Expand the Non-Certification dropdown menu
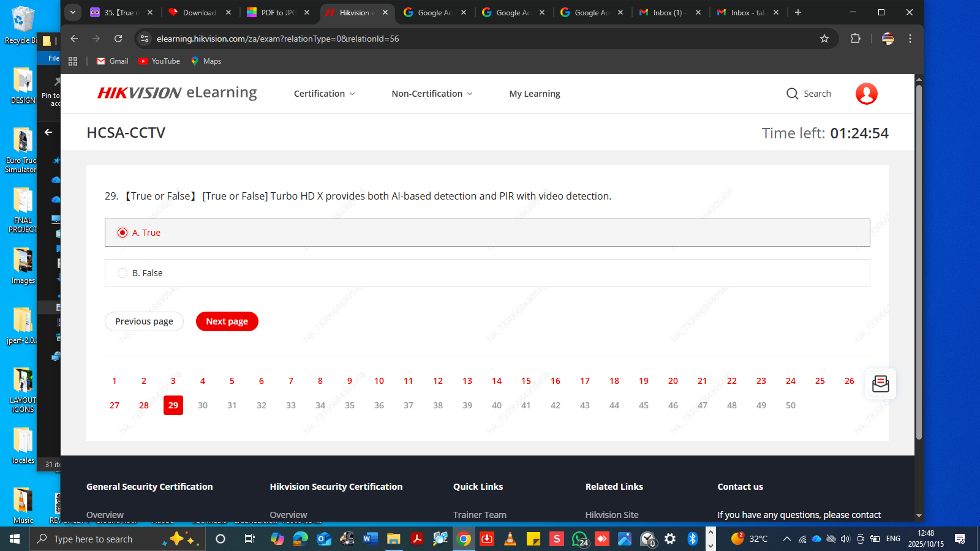Screen dimensions: 980x551 click(x=432, y=94)
